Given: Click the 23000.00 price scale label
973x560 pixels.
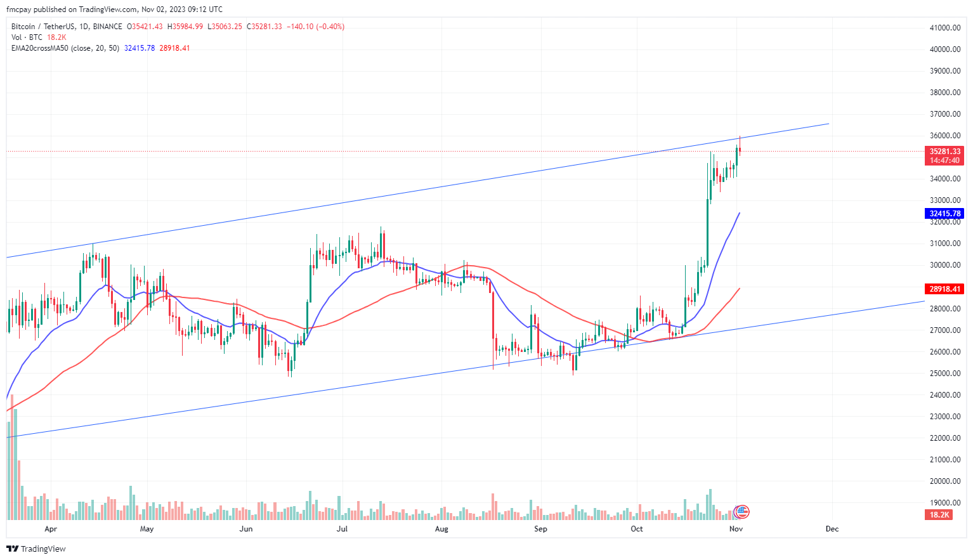Looking at the screenshot, I should (x=945, y=417).
